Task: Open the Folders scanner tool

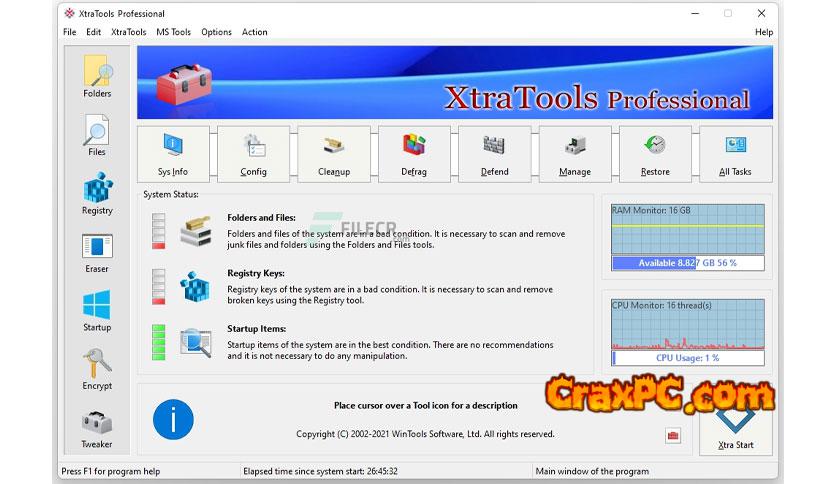Action: pos(97,76)
